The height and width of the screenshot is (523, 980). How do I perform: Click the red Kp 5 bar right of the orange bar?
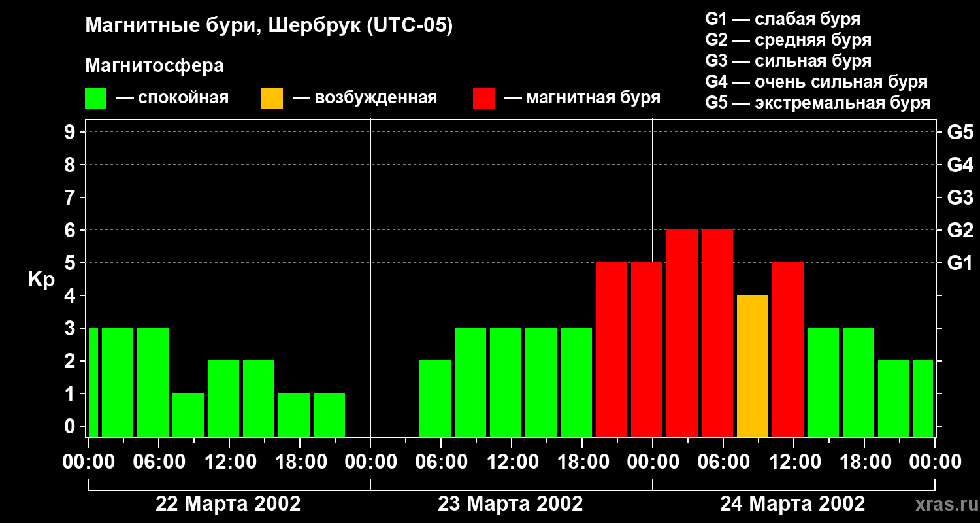coord(788,350)
